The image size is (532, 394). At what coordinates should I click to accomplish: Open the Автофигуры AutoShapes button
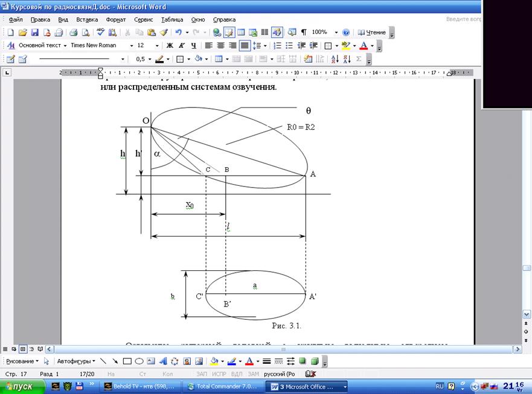tap(75, 361)
